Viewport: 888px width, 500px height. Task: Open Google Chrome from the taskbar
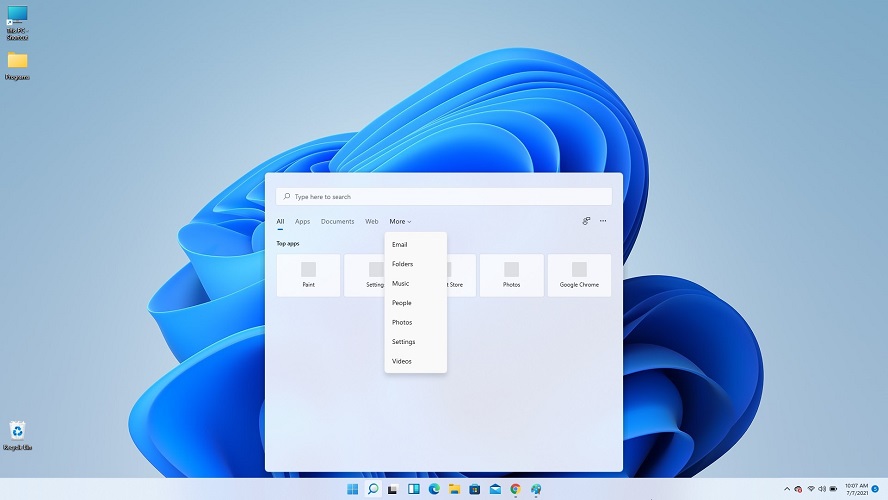pos(515,489)
